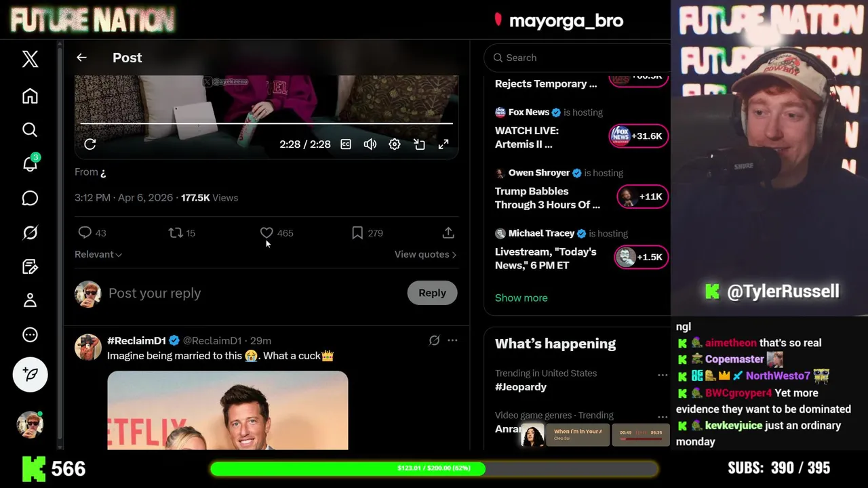Click the 29m reply timestamp
Viewport: 868px width, 488px height.
point(260,340)
